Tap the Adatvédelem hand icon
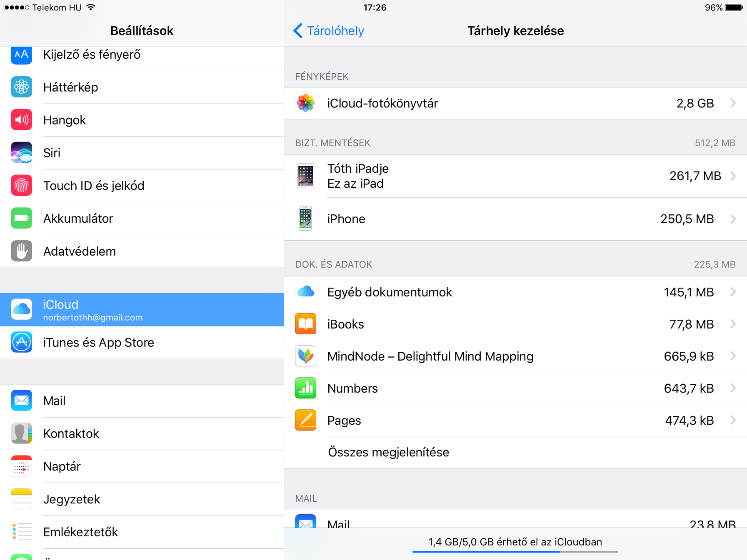This screenshot has width=747, height=560. pos(22,251)
